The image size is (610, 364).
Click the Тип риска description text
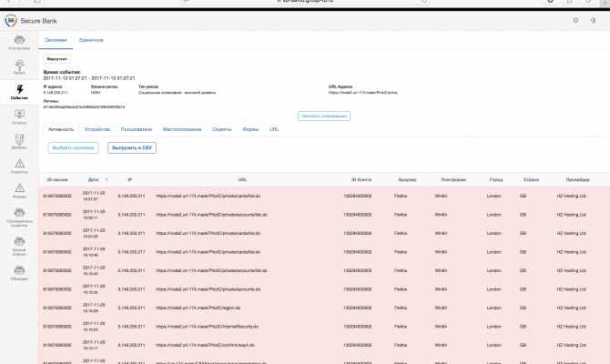(177, 93)
